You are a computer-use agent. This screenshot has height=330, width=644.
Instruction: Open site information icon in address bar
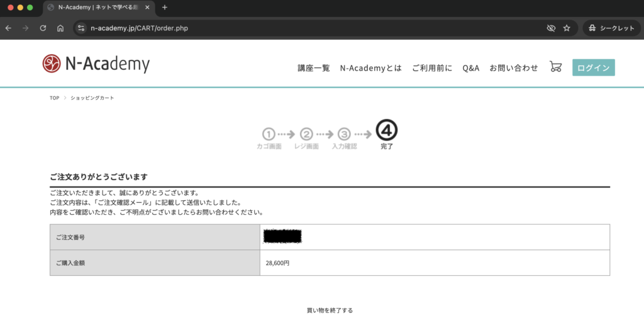80,28
